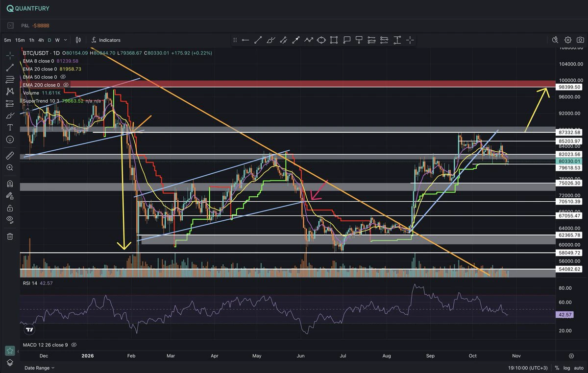Open the Indicators panel
The height and width of the screenshot is (373, 588).
106,40
